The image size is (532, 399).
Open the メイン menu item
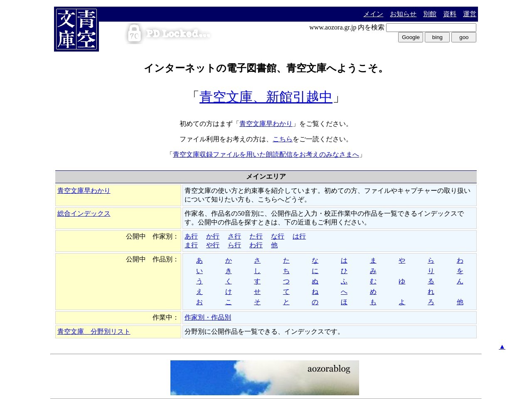(x=373, y=14)
